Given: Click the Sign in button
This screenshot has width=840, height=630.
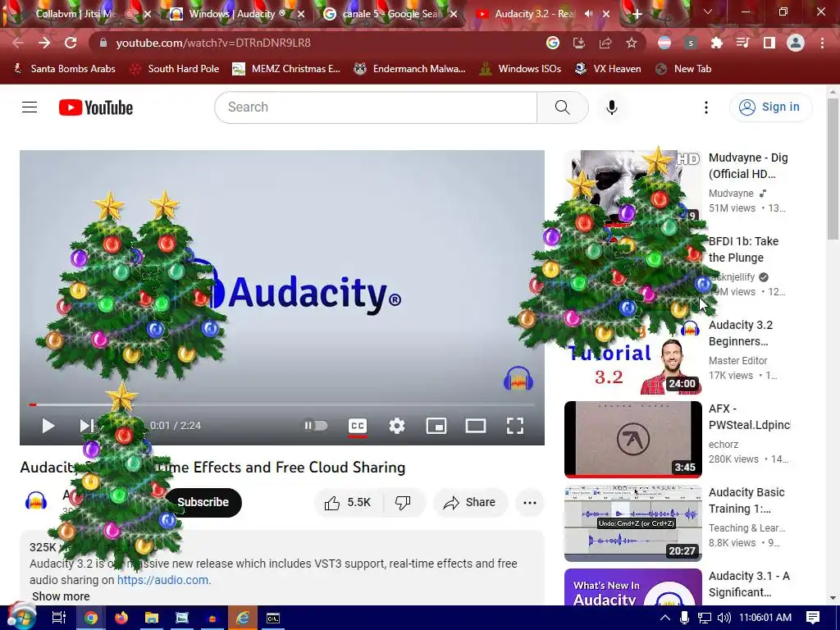Looking at the screenshot, I should point(770,107).
